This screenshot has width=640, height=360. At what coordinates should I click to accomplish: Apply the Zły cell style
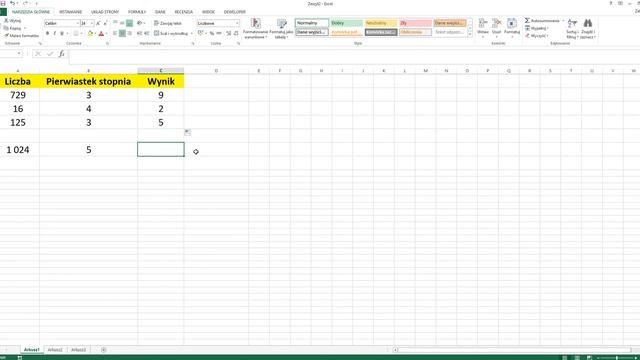[416, 23]
